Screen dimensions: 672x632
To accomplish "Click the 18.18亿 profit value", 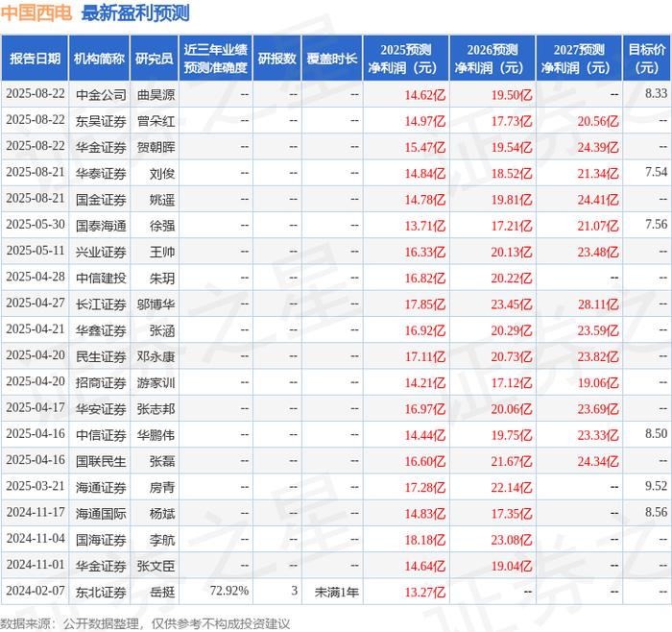I will 425,540.
